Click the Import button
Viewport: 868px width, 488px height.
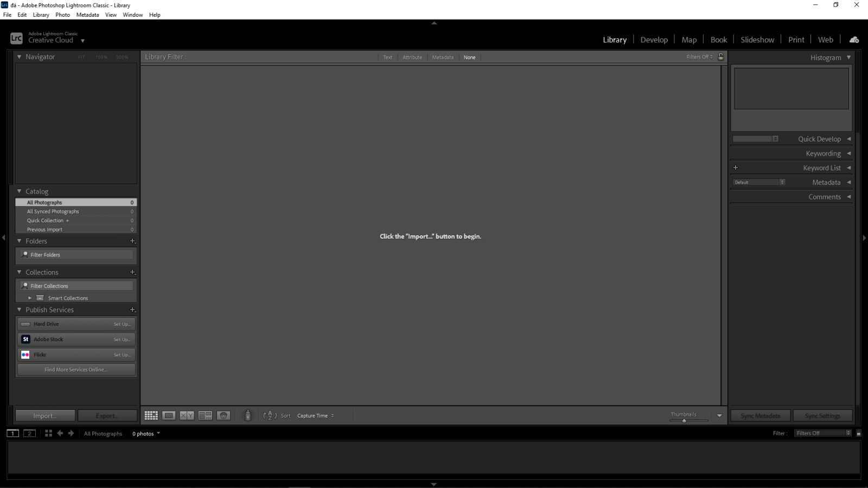[x=45, y=415]
